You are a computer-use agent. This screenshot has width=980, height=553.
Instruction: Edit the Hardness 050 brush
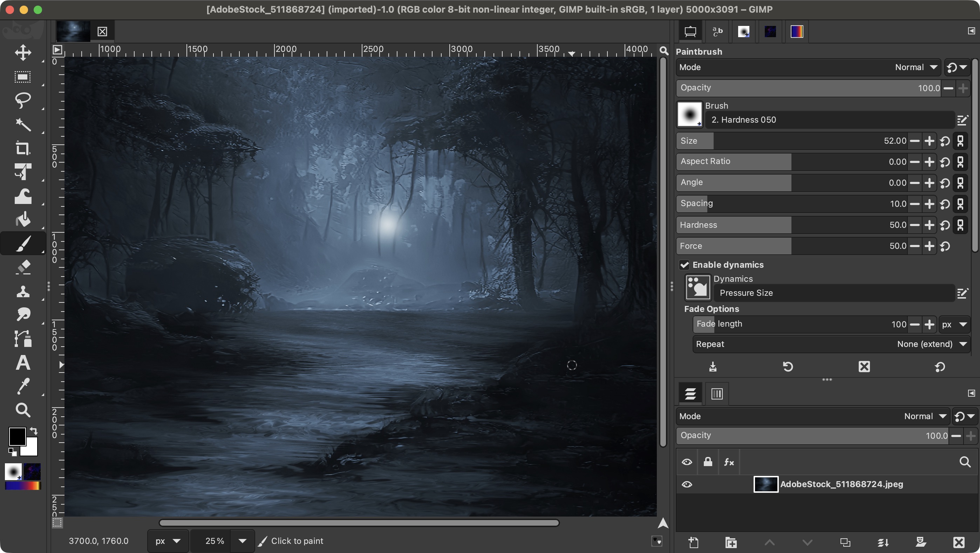(962, 120)
